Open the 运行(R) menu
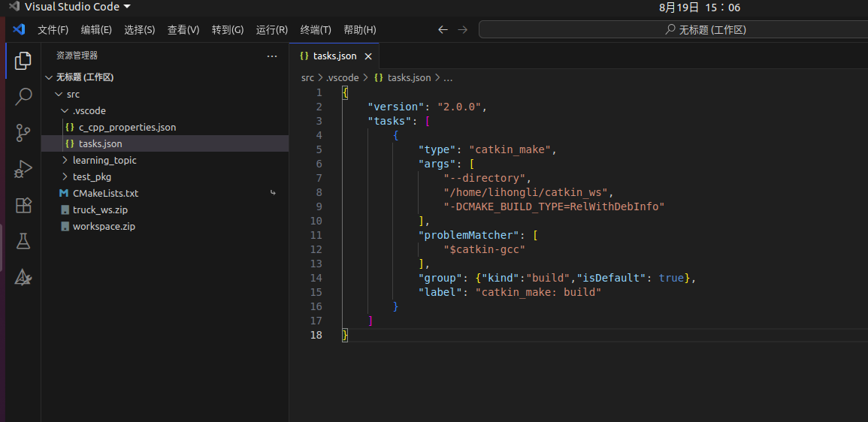The width and height of the screenshot is (868, 422). [272, 30]
